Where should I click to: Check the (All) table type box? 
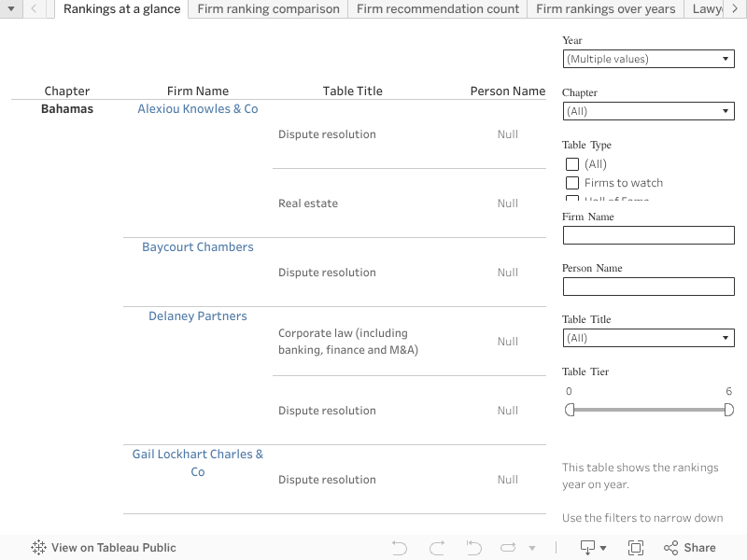click(572, 164)
